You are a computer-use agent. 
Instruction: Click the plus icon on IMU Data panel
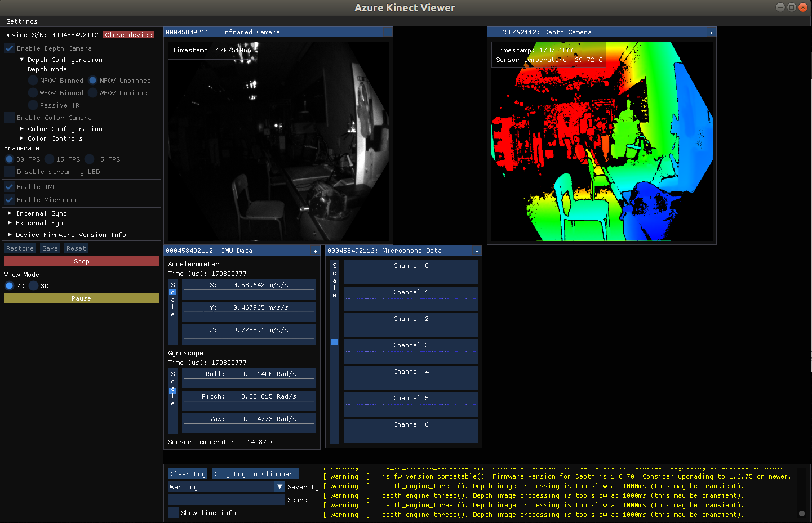coord(315,251)
